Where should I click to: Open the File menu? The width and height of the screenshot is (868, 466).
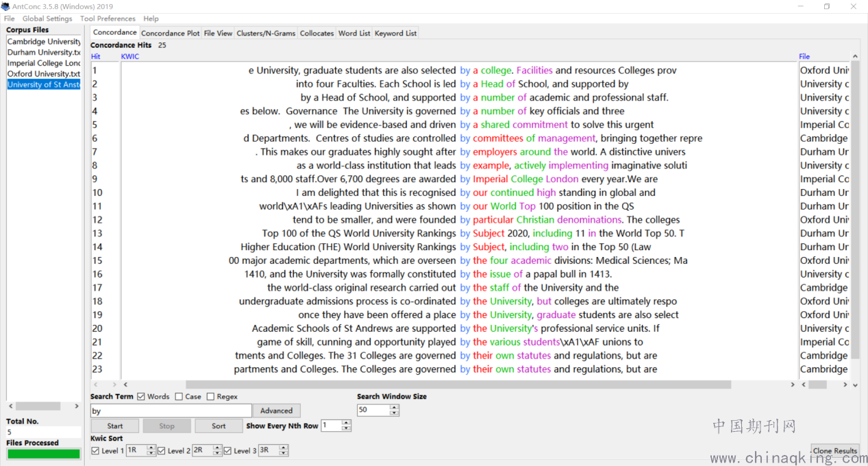[x=10, y=19]
